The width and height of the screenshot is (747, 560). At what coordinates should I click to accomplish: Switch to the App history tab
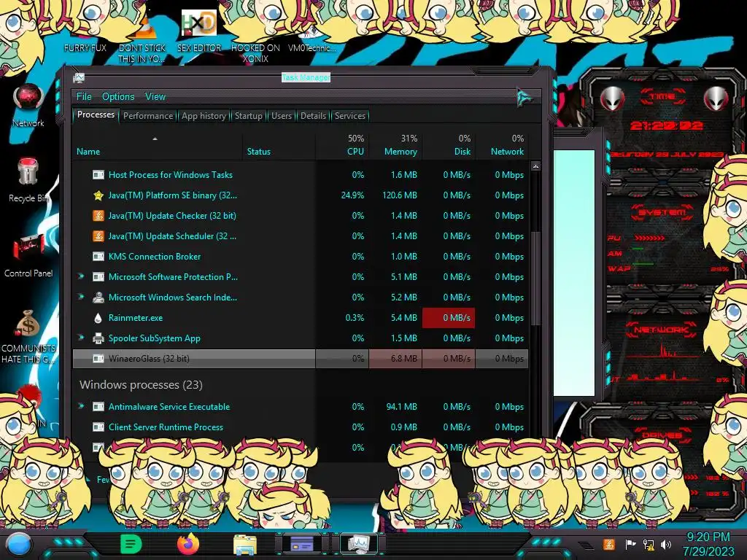point(204,116)
